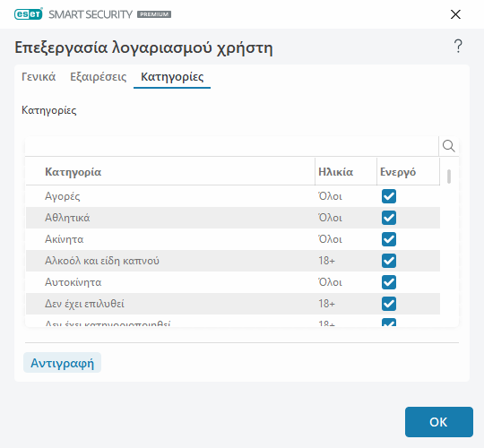Open the Εξαιρέσεις tab
484x448 pixels.
point(99,76)
